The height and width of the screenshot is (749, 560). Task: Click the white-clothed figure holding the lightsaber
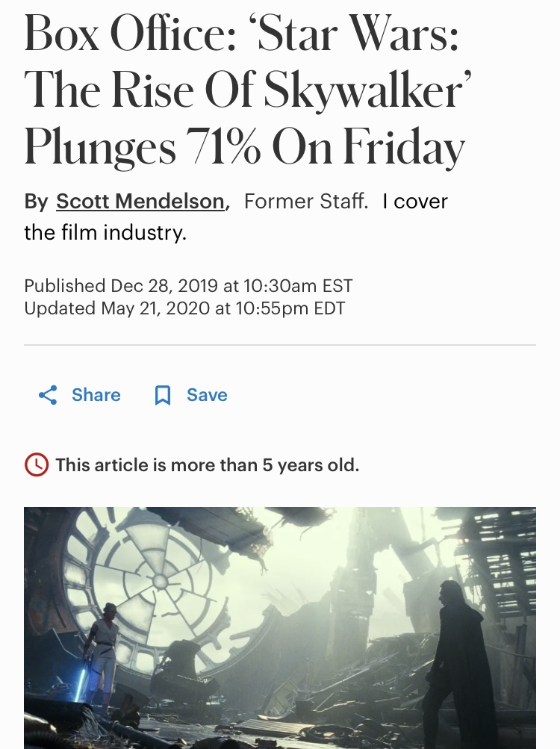coord(103,650)
